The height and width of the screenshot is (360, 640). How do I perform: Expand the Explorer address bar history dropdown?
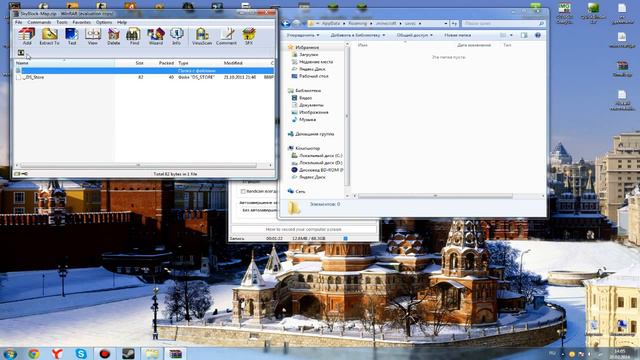[x=445, y=24]
